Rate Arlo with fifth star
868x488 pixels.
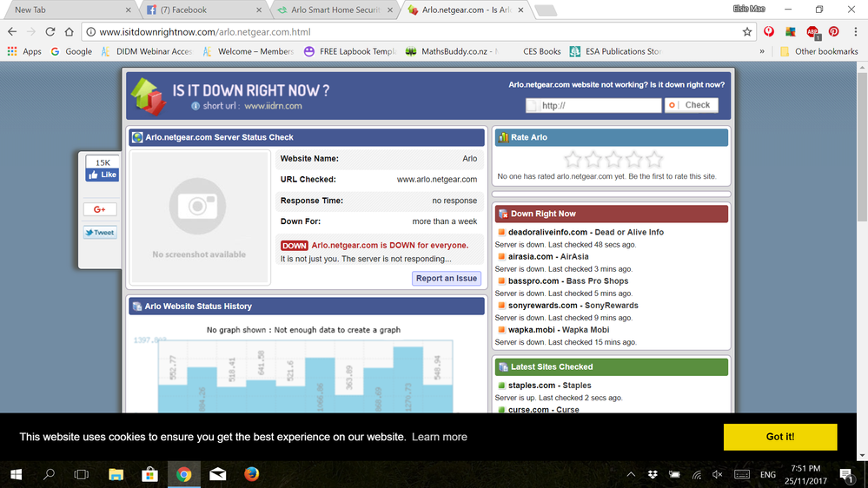653,160
